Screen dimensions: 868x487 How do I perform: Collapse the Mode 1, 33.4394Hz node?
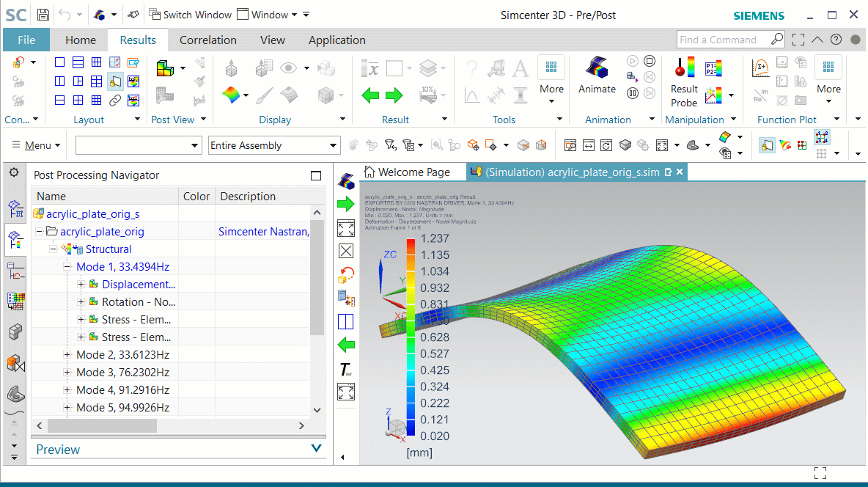(x=67, y=267)
